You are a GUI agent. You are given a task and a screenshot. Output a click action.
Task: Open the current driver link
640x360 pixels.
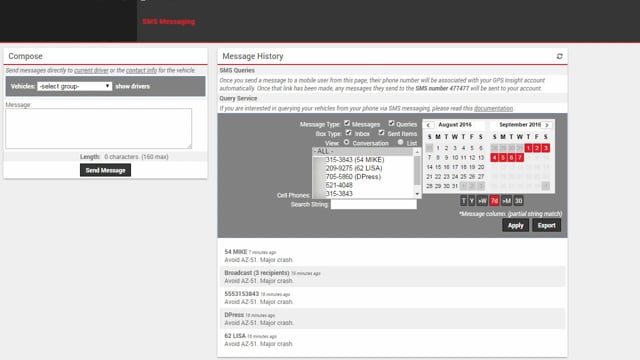point(91,71)
